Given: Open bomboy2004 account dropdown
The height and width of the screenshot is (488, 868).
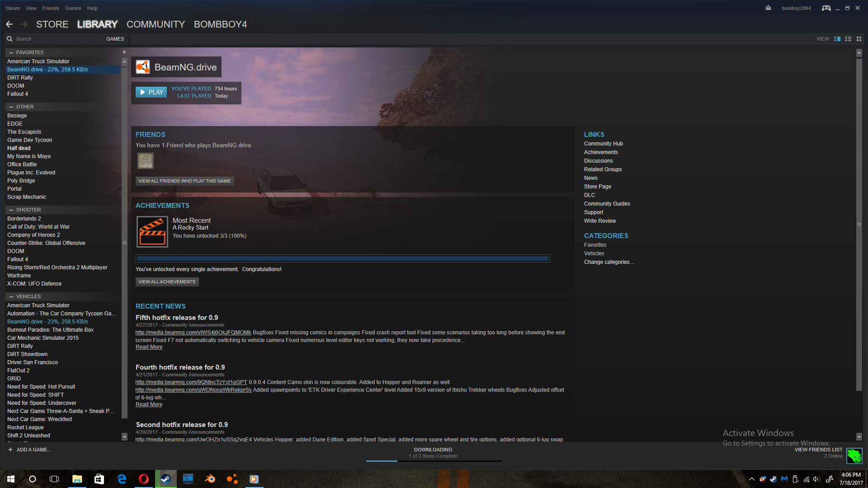Looking at the screenshot, I should (x=796, y=8).
